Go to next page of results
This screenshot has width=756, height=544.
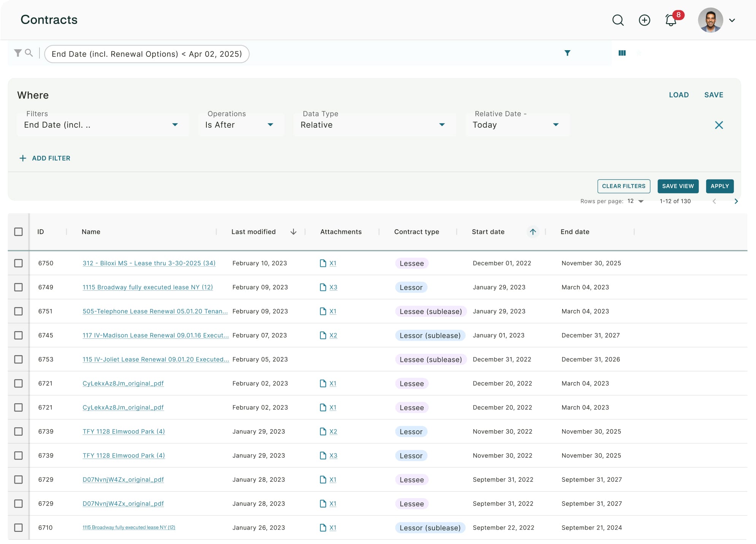click(736, 201)
